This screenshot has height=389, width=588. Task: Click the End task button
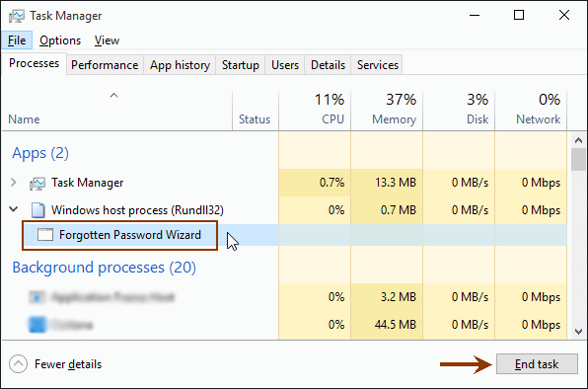click(x=537, y=364)
